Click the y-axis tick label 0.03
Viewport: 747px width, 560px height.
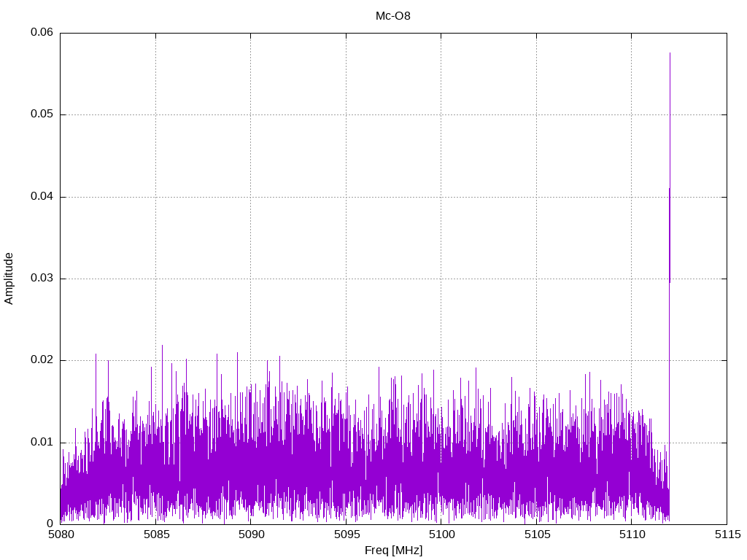pos(42,278)
